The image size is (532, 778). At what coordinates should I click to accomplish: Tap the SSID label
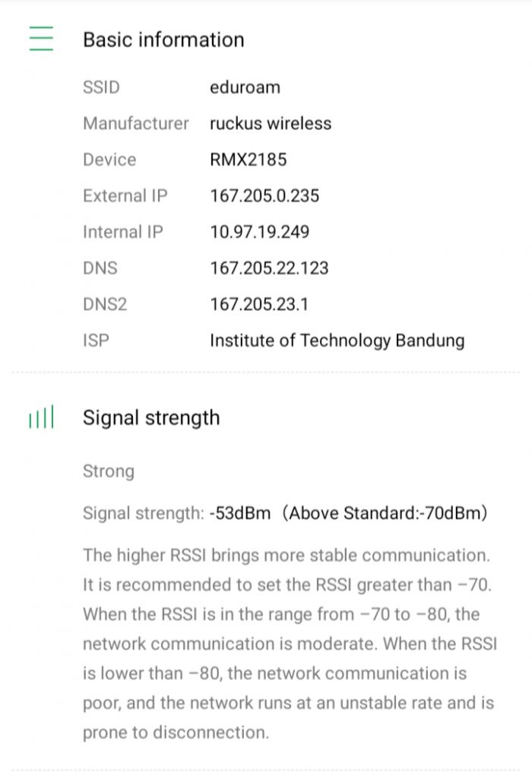pyautogui.click(x=101, y=87)
